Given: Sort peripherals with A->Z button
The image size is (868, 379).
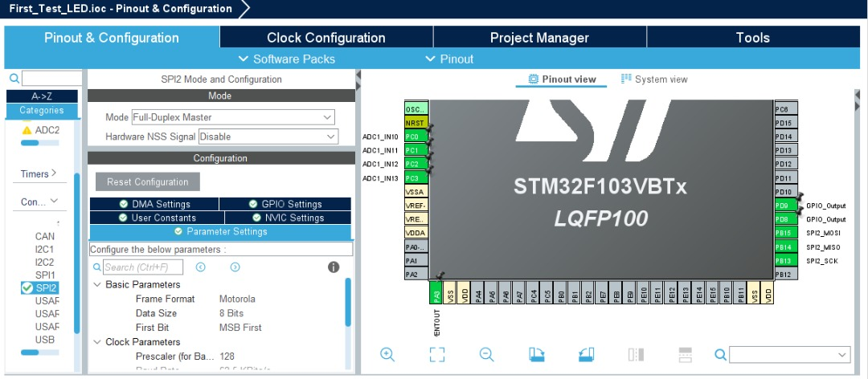Looking at the screenshot, I should (x=42, y=96).
